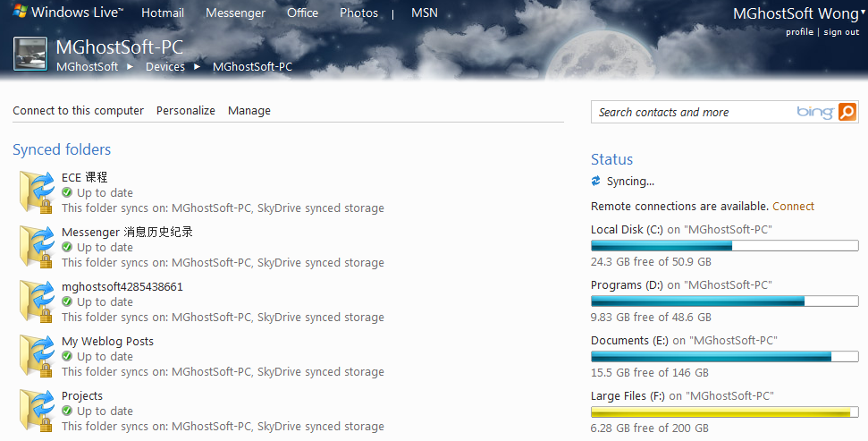Click the Messenger 消息历史纪录 folder icon
The height and width of the screenshot is (441, 868).
point(37,246)
